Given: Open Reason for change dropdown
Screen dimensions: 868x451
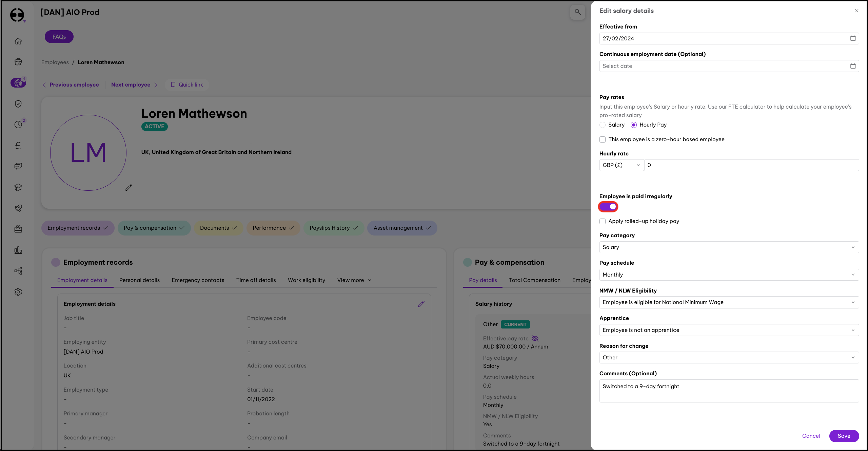Looking at the screenshot, I should click(x=729, y=358).
